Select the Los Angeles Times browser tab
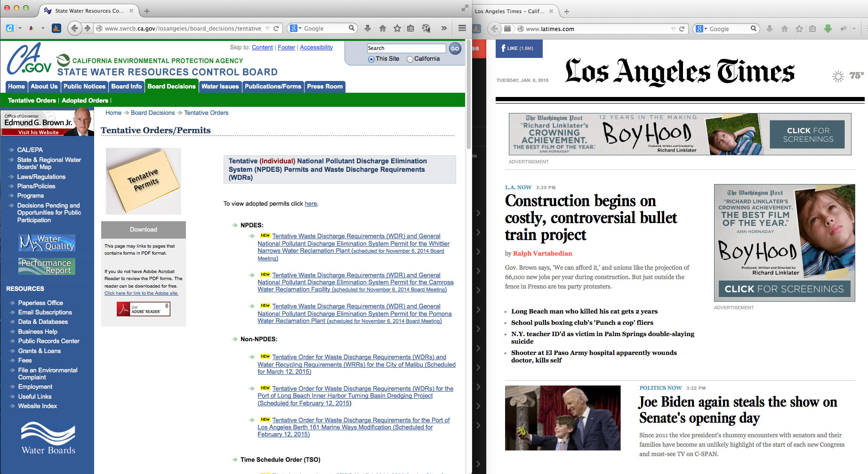868x474 pixels. coord(514,11)
